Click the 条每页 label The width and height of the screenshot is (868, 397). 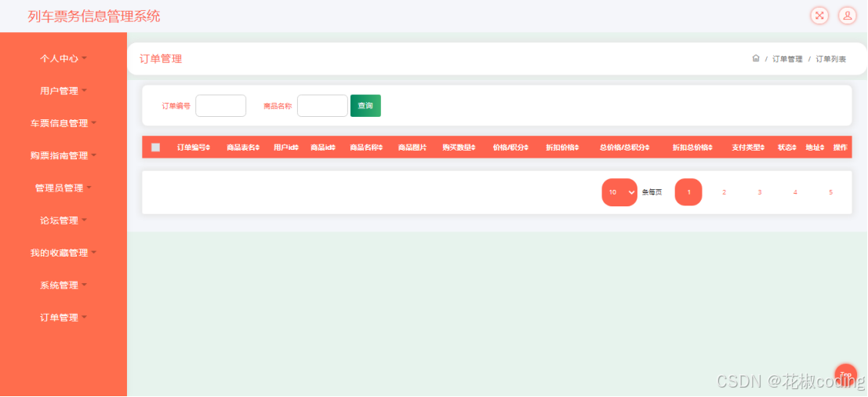point(652,192)
